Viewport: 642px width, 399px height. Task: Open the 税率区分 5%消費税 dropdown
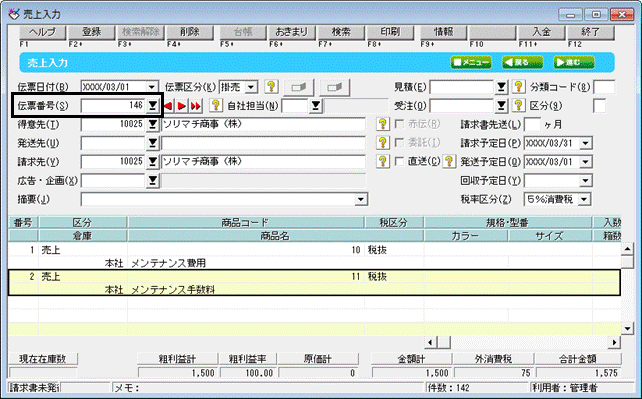584,199
